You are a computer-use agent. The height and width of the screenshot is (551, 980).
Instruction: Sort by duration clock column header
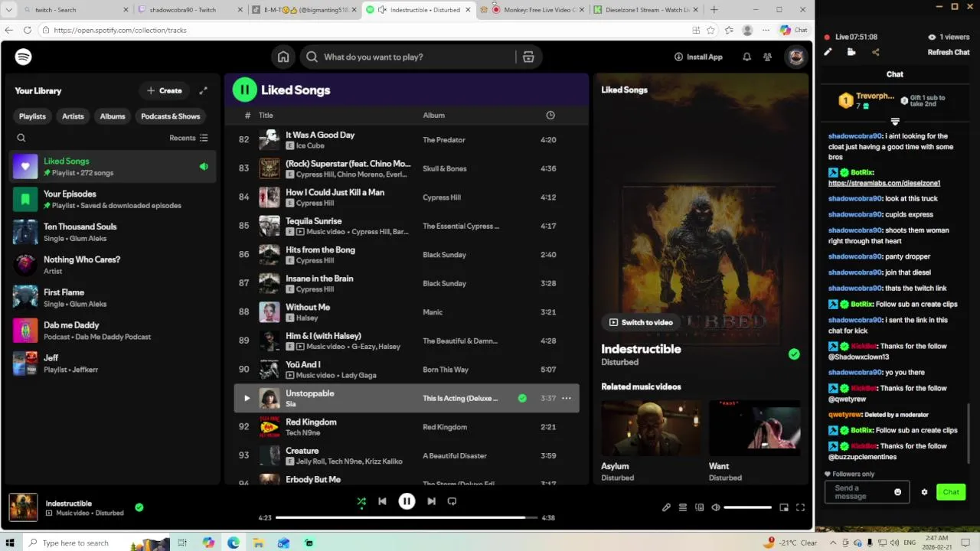pos(550,115)
